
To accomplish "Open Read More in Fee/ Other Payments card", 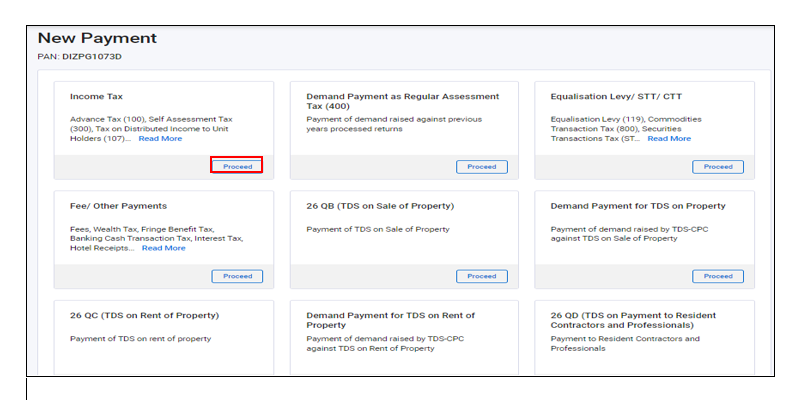I will click(x=163, y=248).
